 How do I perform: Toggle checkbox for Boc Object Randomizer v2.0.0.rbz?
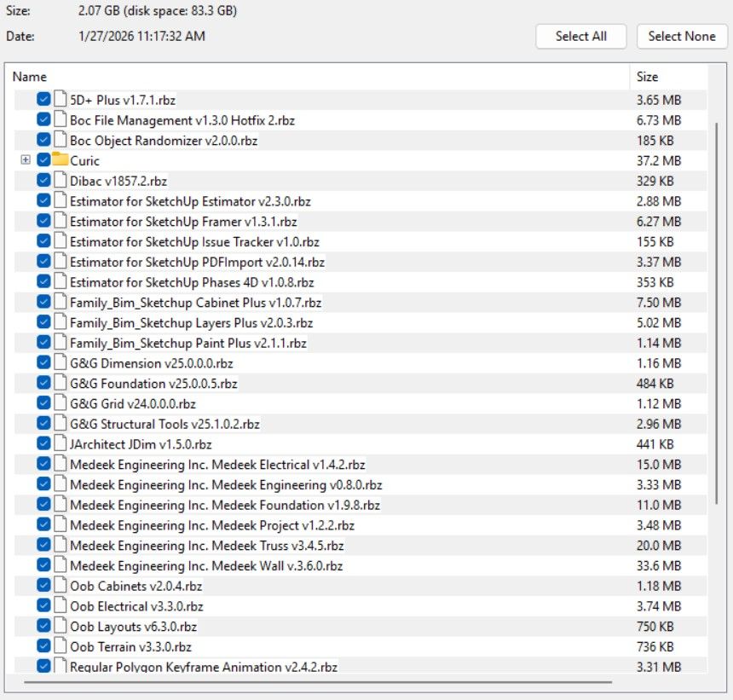43,140
